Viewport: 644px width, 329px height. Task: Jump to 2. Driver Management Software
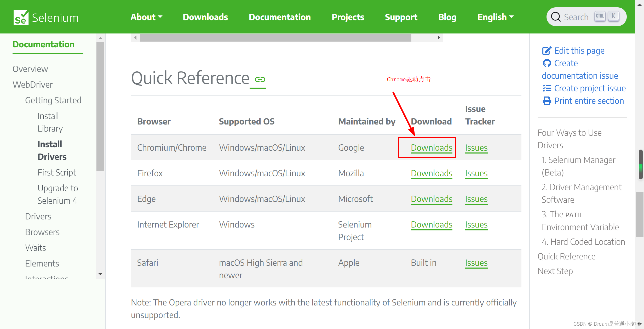582,193
